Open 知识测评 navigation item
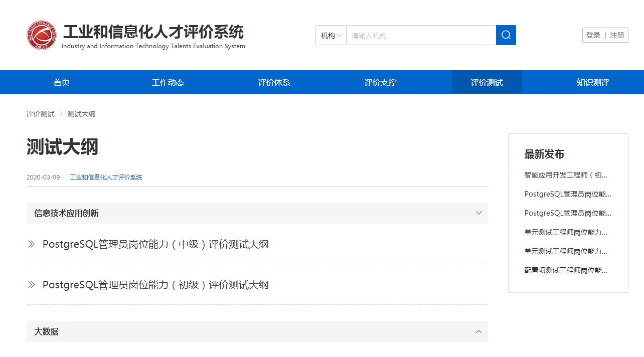644x357 pixels. pyautogui.click(x=593, y=82)
